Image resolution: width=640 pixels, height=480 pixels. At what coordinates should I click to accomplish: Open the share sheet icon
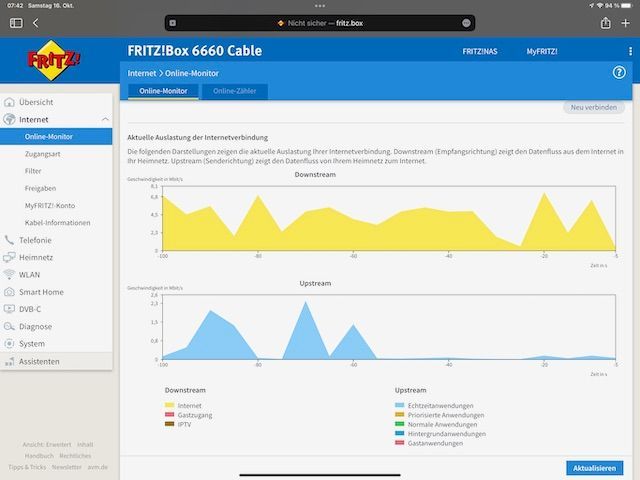click(606, 23)
